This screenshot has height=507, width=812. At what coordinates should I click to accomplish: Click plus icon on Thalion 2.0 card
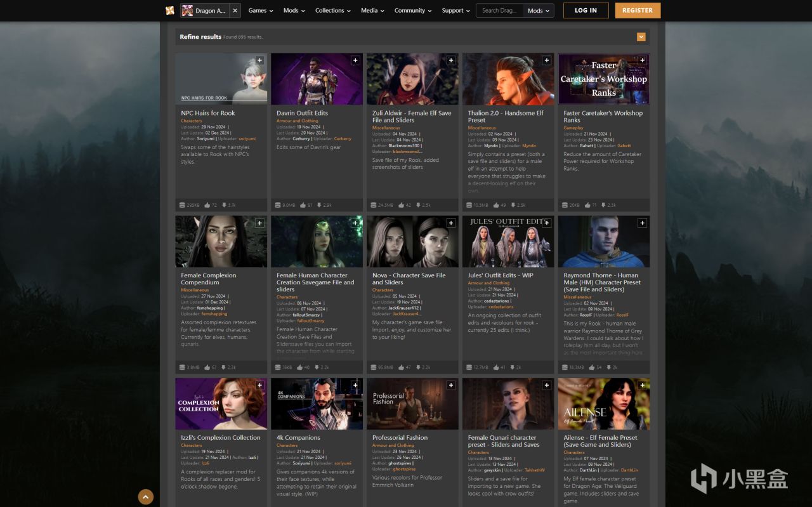pyautogui.click(x=547, y=61)
